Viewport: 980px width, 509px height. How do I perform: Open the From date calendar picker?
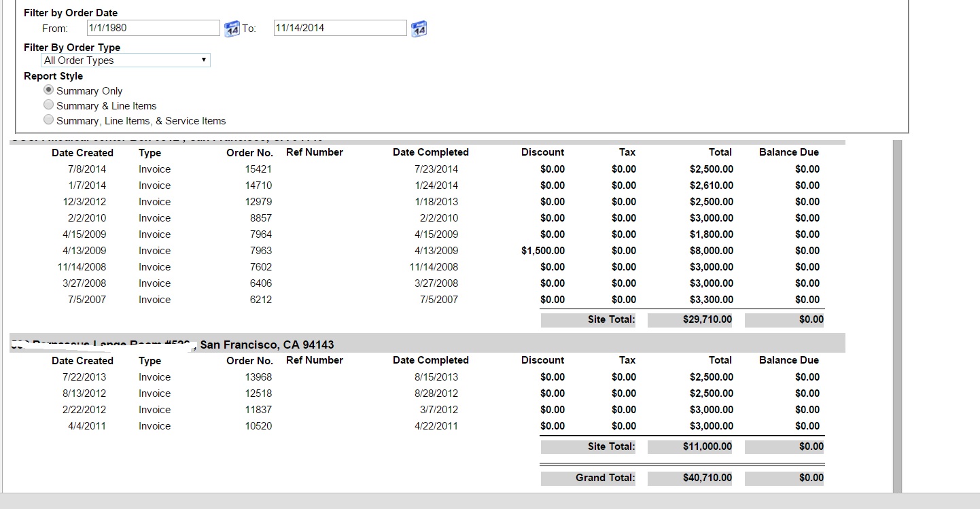tap(232, 29)
